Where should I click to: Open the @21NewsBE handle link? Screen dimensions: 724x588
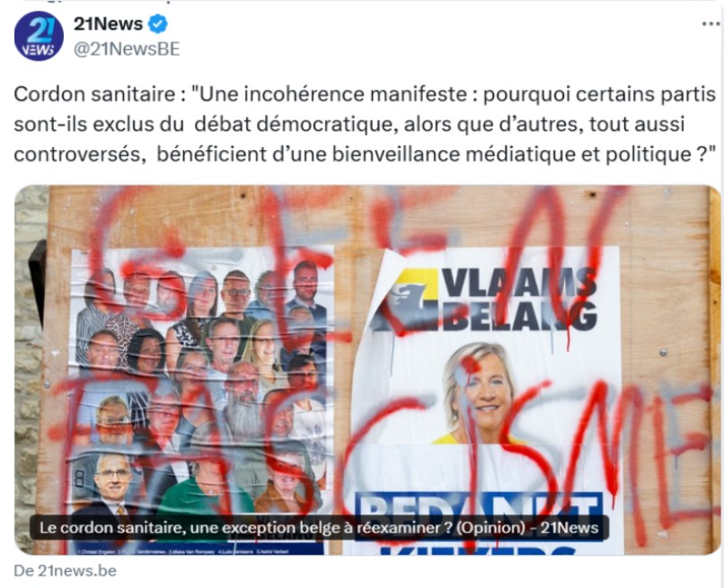(127, 48)
